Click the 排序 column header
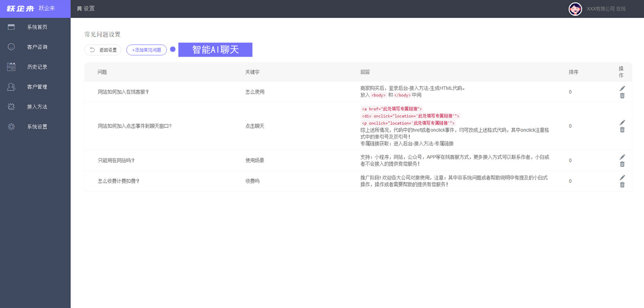644x308 pixels. [x=573, y=72]
